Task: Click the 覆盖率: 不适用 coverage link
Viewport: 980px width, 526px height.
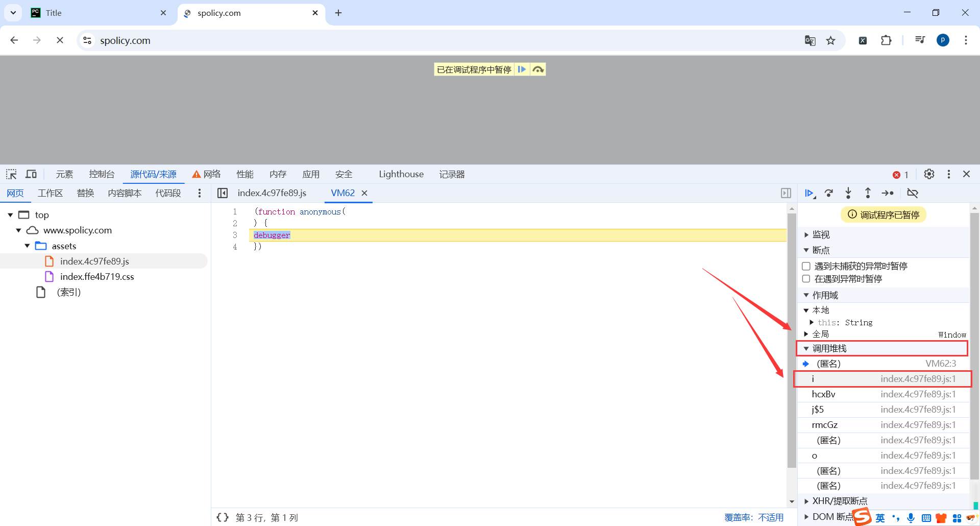Action: click(x=754, y=517)
